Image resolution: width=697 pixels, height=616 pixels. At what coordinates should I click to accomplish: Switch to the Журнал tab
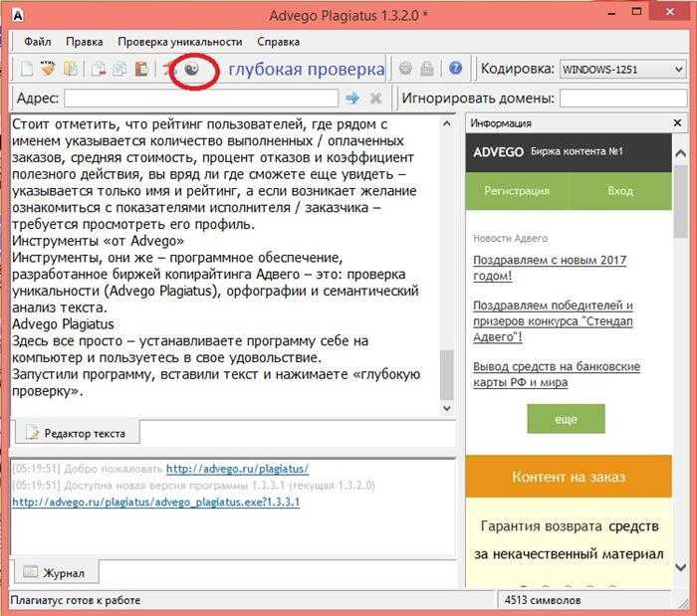coord(57,573)
